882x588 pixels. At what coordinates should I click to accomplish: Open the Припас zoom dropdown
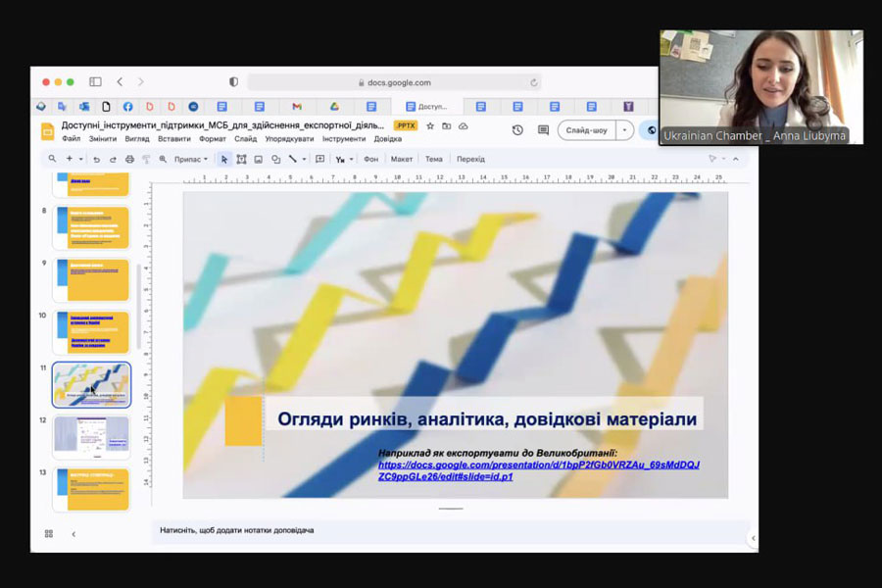(191, 159)
